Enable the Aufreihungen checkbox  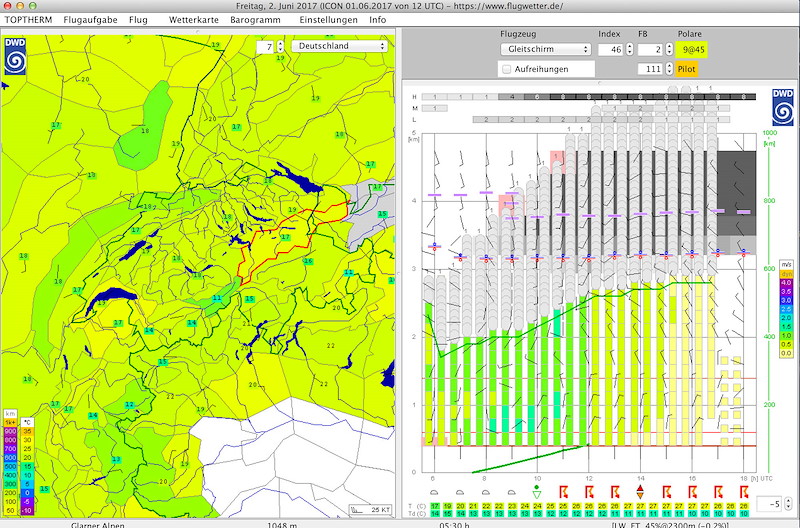pos(506,69)
